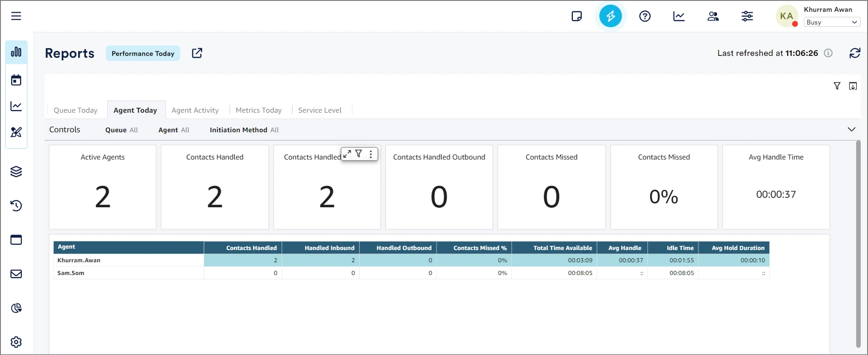Screen dimensions: 868x355
Task: Click the Performance Today button
Action: [x=143, y=54]
